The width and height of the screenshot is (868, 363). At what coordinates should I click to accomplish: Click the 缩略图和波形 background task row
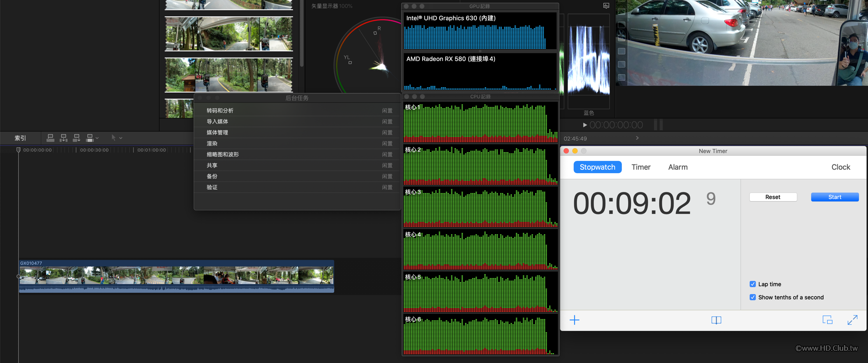click(297, 154)
